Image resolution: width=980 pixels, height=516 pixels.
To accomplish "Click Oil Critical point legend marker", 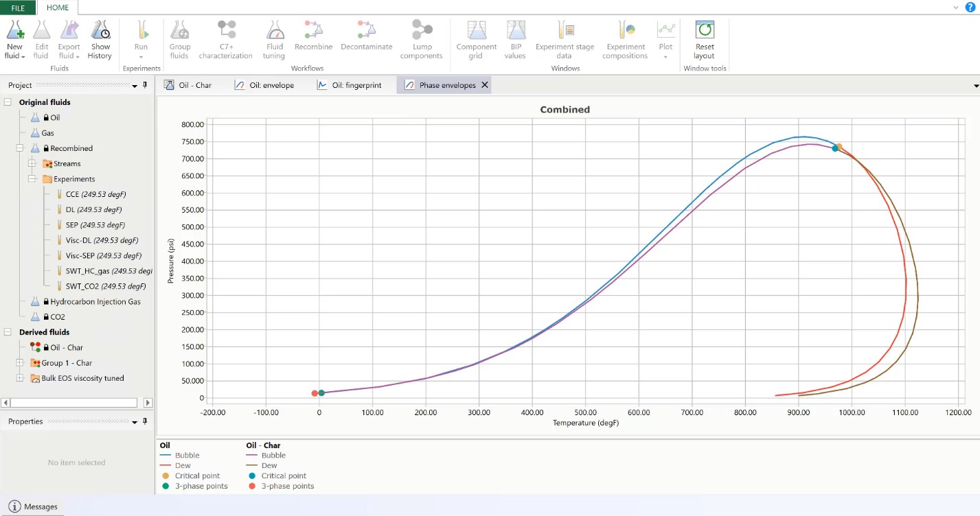I will point(166,476).
